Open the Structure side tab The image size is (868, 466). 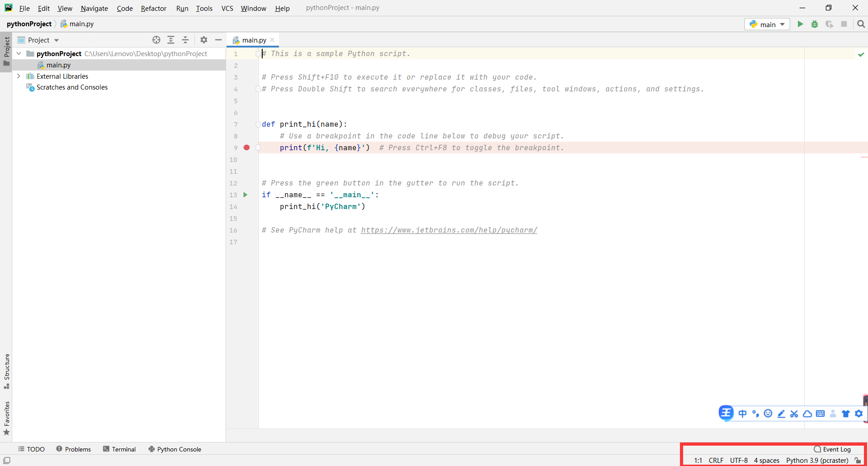point(6,371)
